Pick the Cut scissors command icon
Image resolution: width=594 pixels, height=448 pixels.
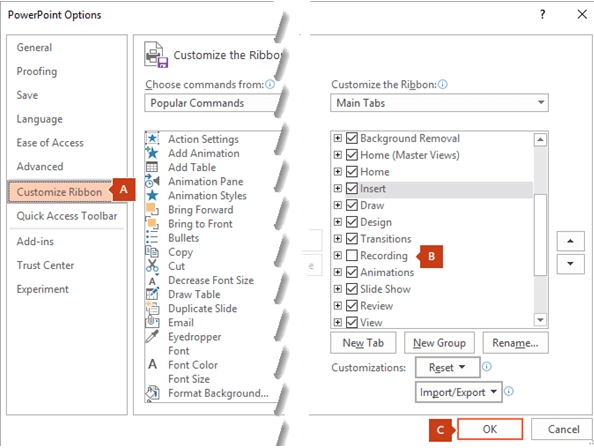(152, 266)
